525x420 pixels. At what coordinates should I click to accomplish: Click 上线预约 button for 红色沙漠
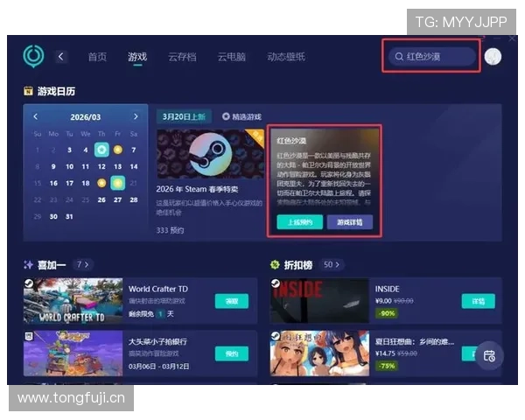[x=300, y=222]
